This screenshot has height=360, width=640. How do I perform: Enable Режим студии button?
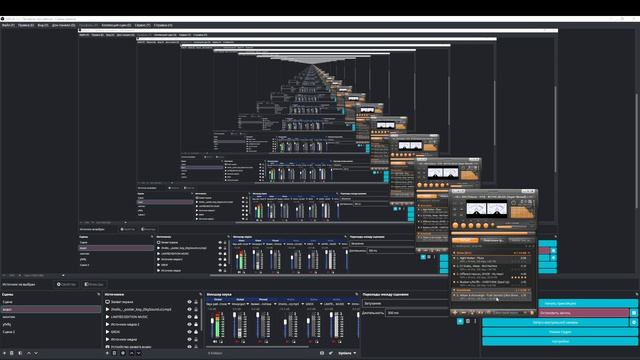[x=560, y=332]
